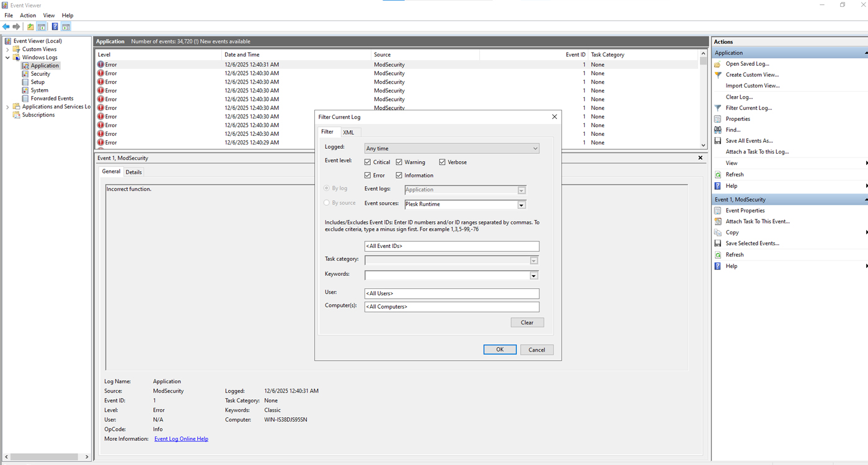Click the event list vertical scrollbar down arrow
Viewport: 868px width, 465px height.
tap(703, 145)
